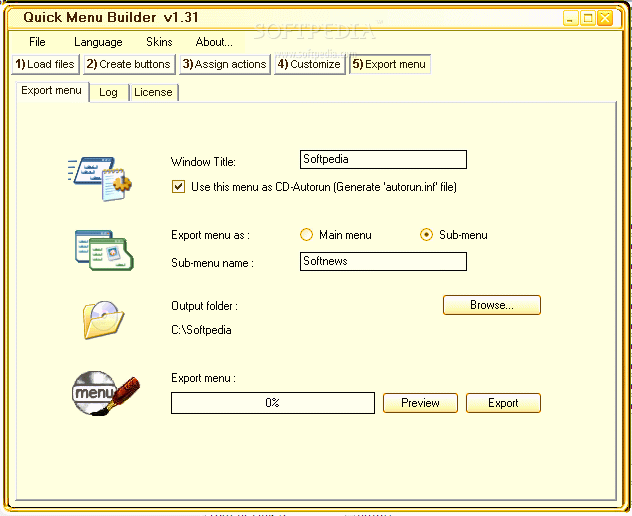
Task: Open the Language menu
Action: coord(98,42)
